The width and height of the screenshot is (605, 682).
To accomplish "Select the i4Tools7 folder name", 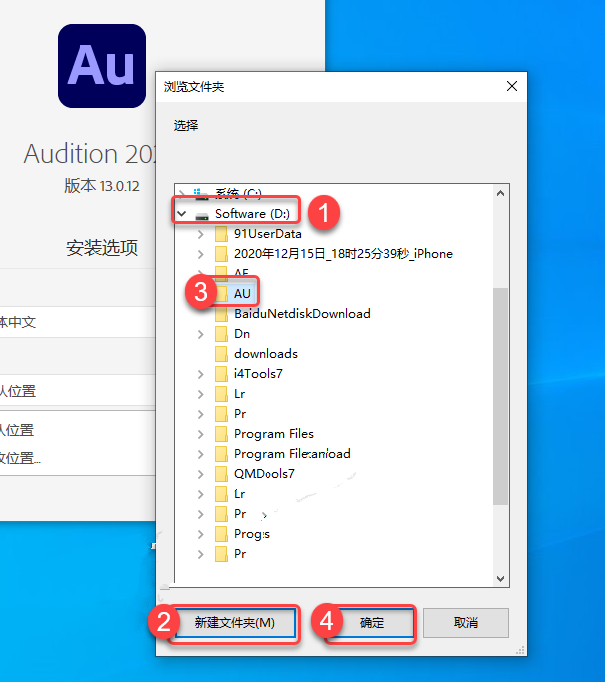I will 258,374.
